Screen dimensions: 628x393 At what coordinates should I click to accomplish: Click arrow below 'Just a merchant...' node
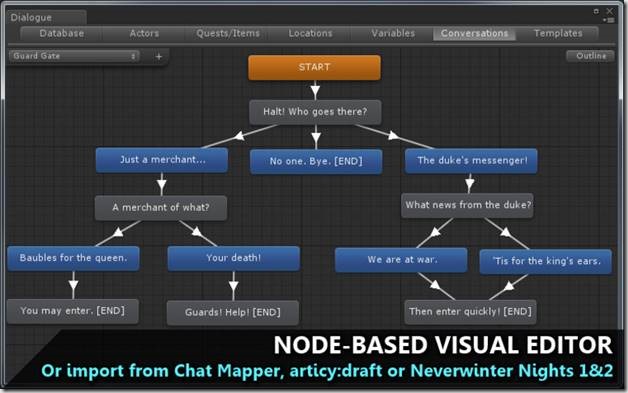(x=162, y=185)
